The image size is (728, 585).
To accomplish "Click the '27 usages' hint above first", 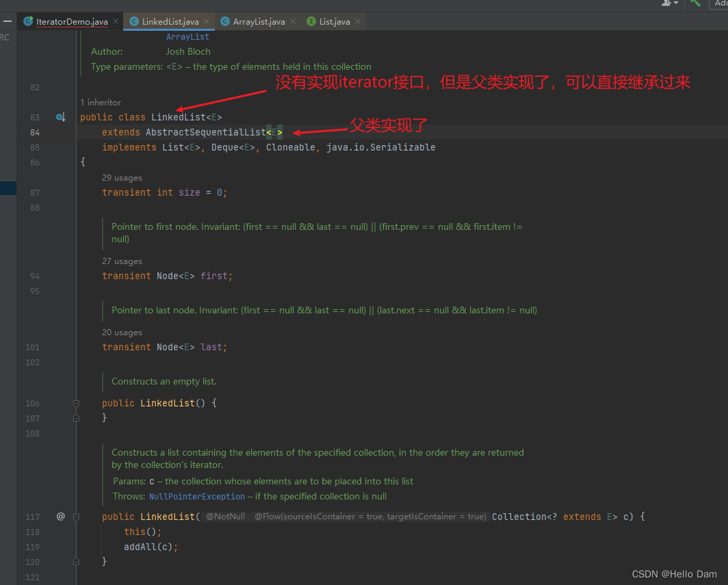I will (x=122, y=261).
